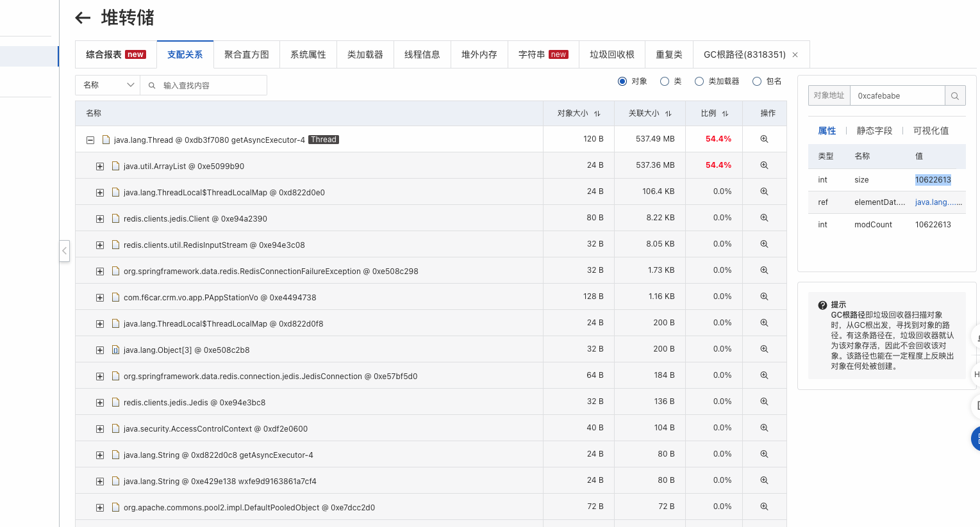Expand RedisInputStream @ 0xe94e3c08 node
Viewport: 980px width, 527px height.
point(100,245)
